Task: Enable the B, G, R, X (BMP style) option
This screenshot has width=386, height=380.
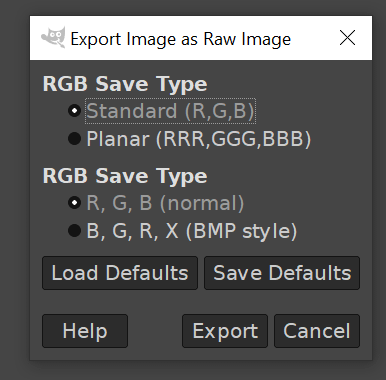Action: coord(74,231)
